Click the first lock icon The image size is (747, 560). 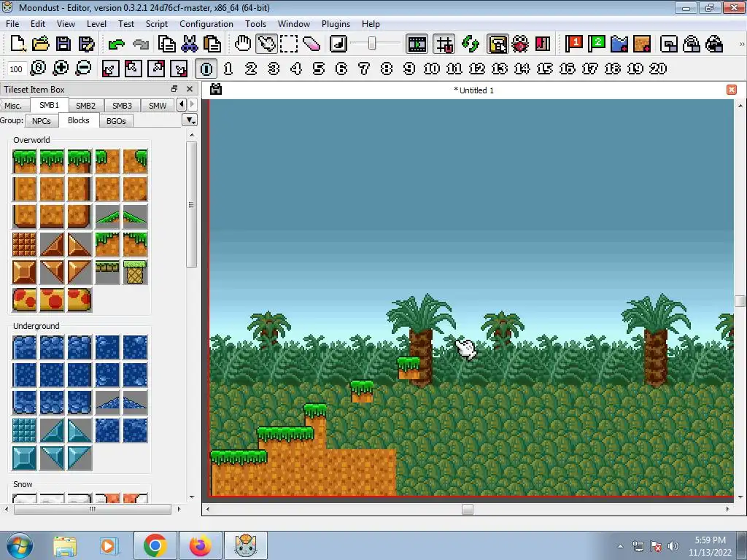click(692, 44)
